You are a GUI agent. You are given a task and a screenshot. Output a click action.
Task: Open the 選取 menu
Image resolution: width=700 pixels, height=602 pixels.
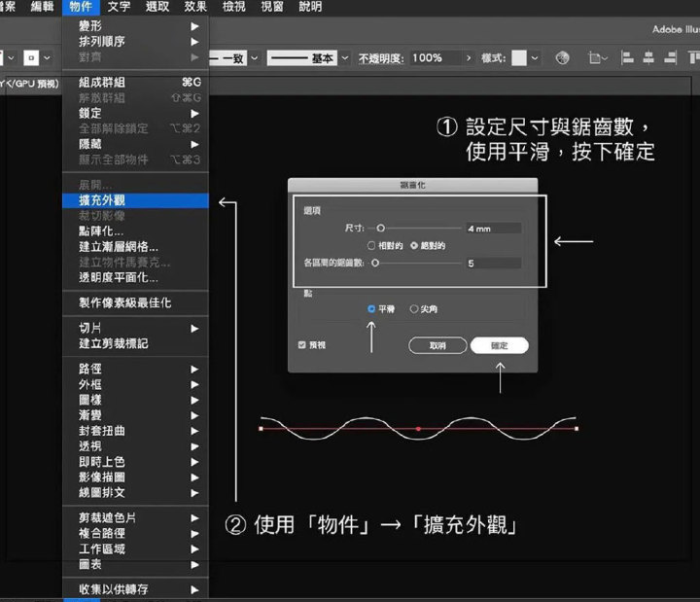click(157, 7)
